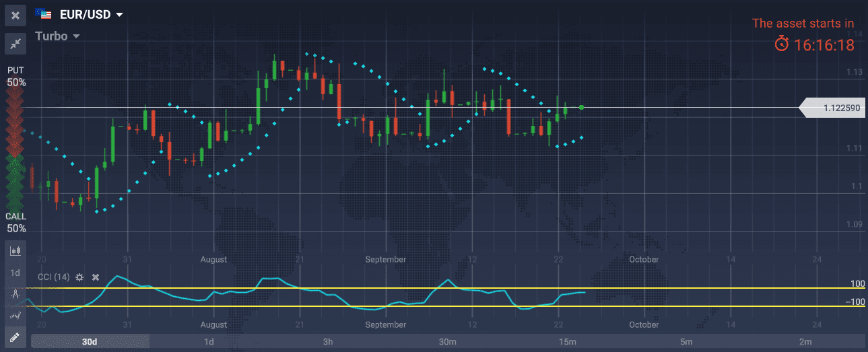Click the collapse chart arrows icon

pos(15,44)
